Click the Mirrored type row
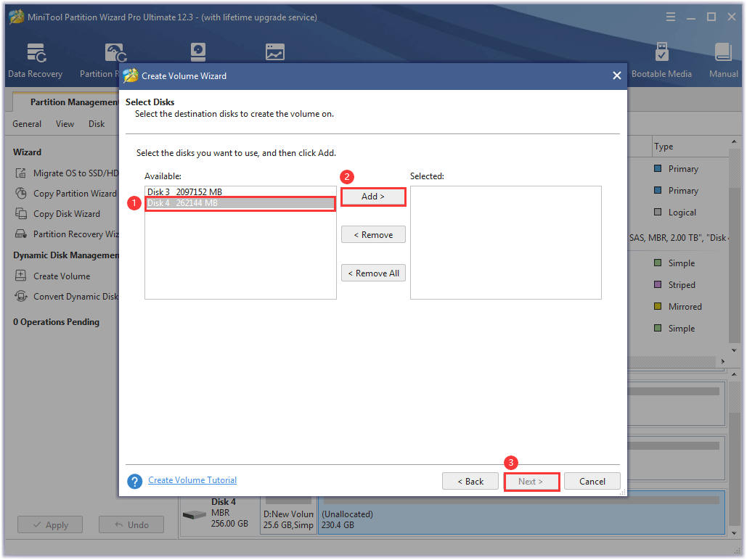This screenshot has height=560, width=747. coord(678,306)
